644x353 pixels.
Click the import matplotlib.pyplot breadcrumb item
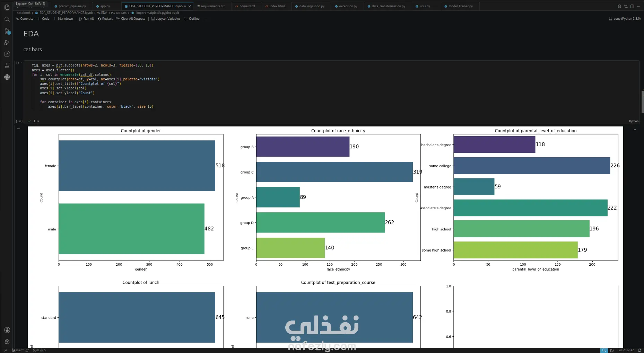[x=155, y=13]
